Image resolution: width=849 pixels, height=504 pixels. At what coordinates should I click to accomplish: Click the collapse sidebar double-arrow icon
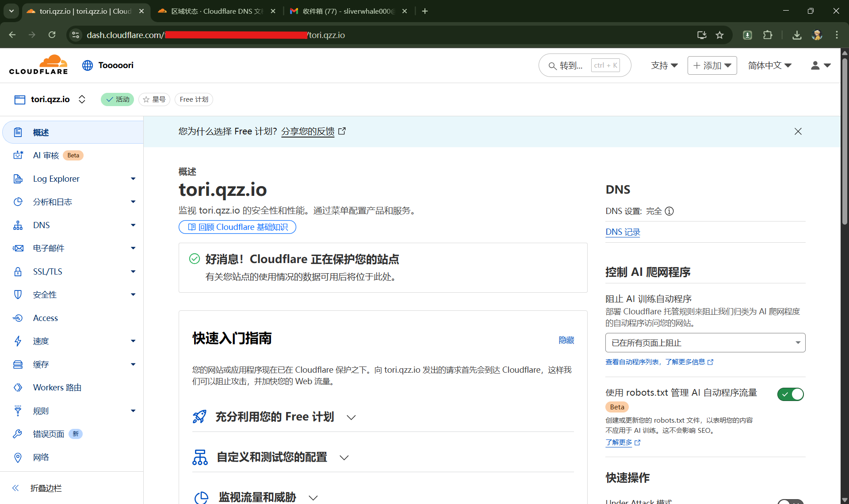(x=15, y=488)
